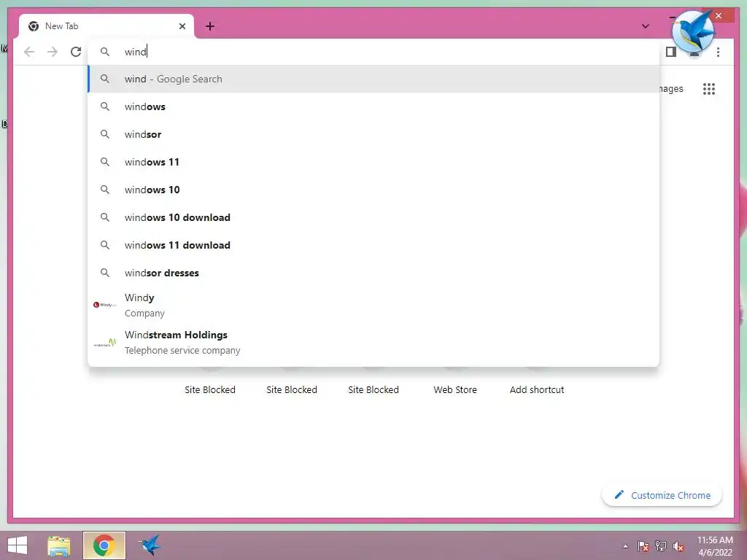
Task: Select the New Tab tab
Action: (x=107, y=26)
